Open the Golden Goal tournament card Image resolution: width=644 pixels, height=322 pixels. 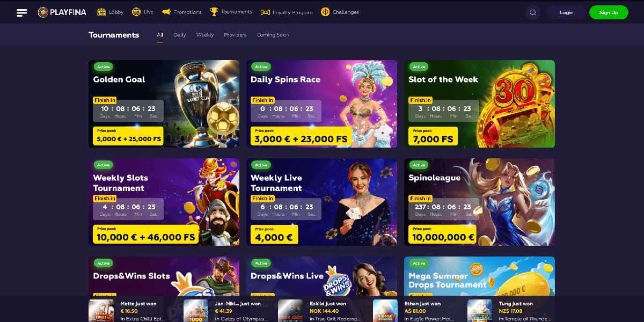coord(164,104)
